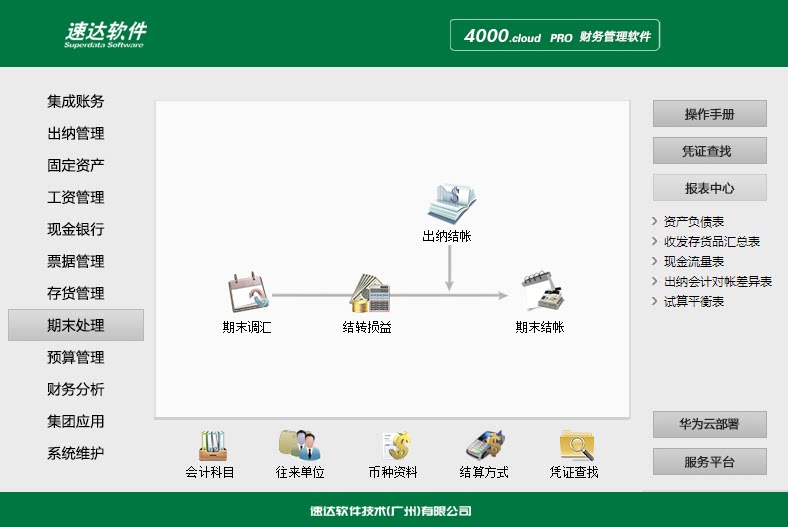Click the 操作手册 button

point(710,114)
